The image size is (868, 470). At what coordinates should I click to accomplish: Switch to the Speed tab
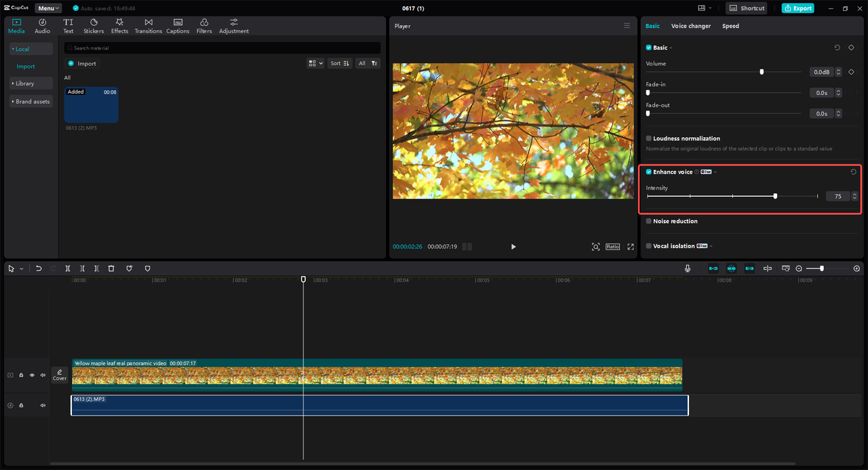[730, 26]
